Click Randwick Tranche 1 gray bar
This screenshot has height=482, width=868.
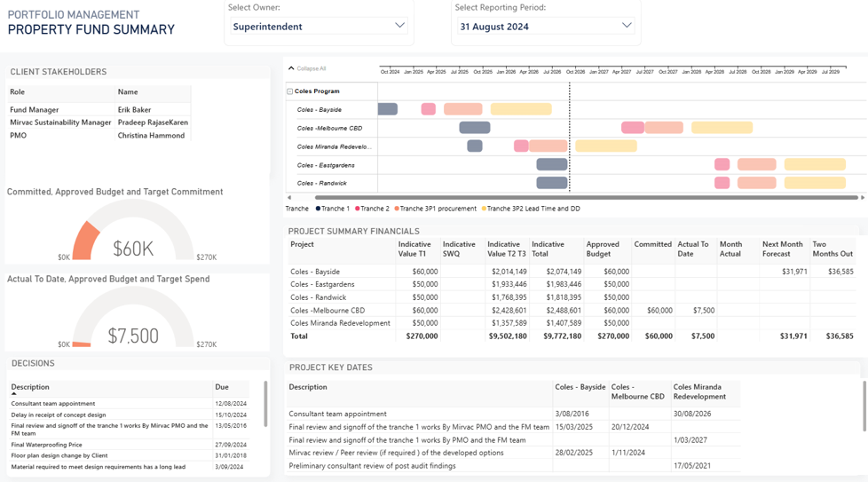click(x=552, y=183)
